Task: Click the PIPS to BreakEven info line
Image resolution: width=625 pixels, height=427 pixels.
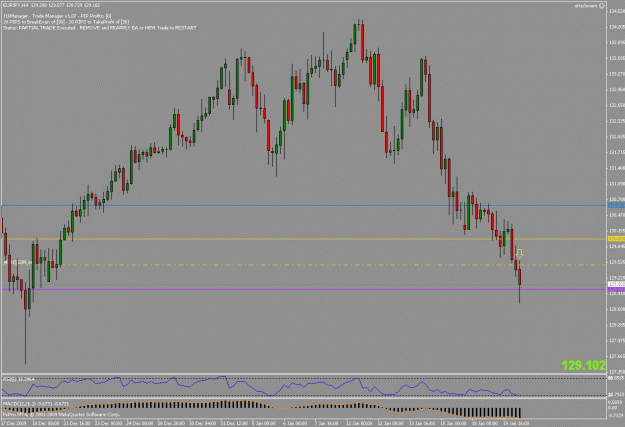Action: (66, 22)
